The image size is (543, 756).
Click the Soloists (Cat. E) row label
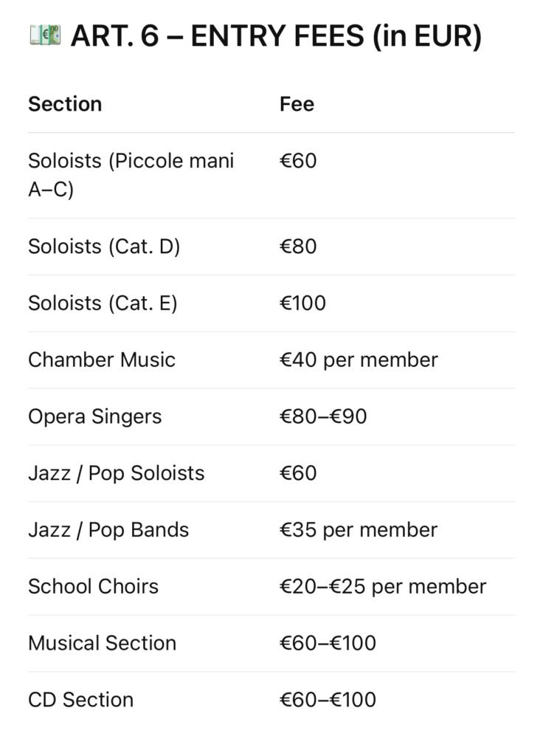tap(103, 303)
